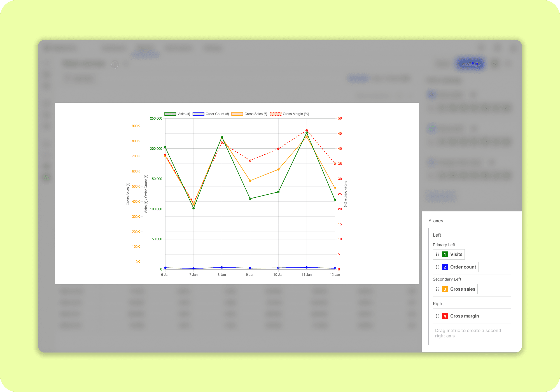The width and height of the screenshot is (560, 392).
Task: Click the drag handle beside Visits
Action: pos(437,255)
